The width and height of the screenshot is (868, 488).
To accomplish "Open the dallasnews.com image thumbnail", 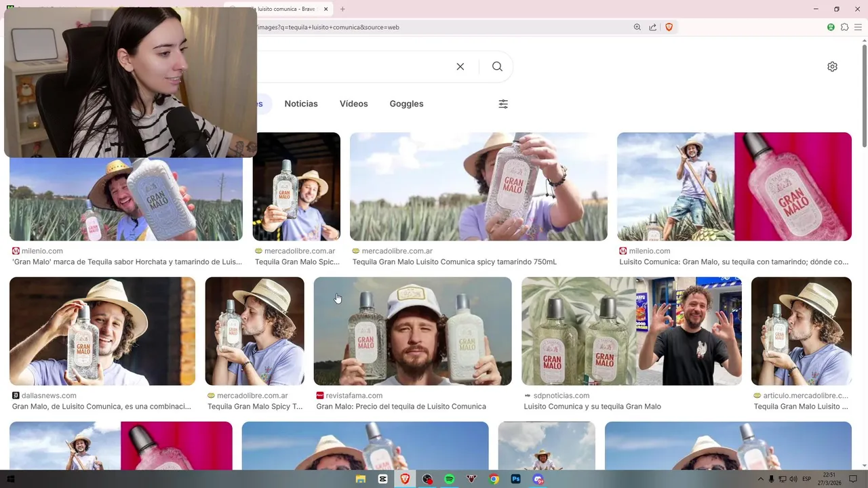I will (102, 331).
